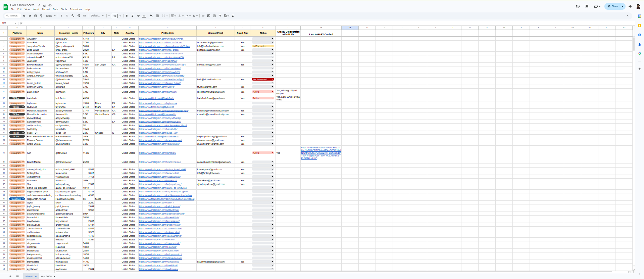Open the 'In Discussion' status dropdown
Screen dimensions: 644x279
click(272, 46)
